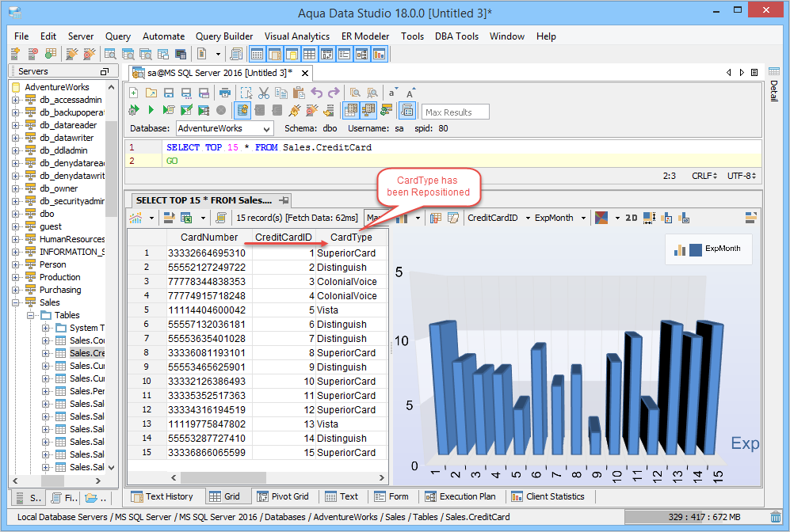Viewport: 790px width, 532px height.
Task: Click the green Execute query play icon
Action: [151, 110]
